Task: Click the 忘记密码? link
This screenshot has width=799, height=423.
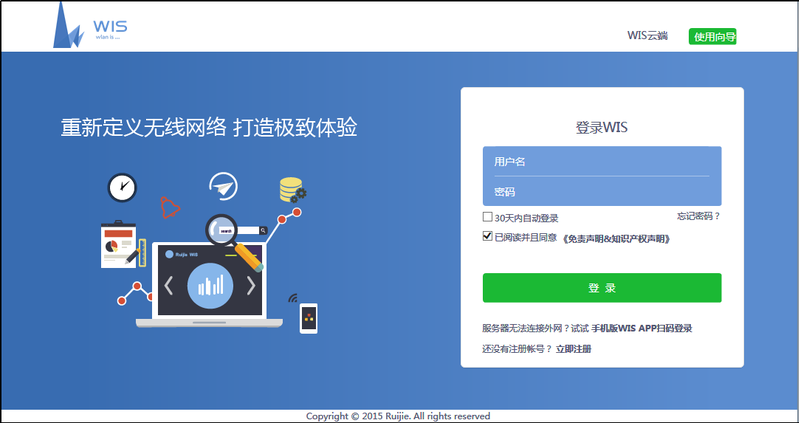Action: (697, 216)
